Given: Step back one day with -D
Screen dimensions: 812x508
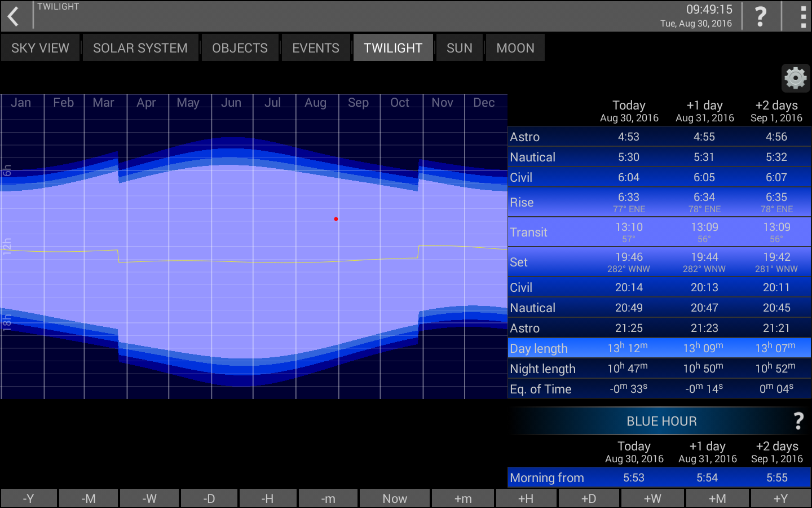Looking at the screenshot, I should (209, 498).
